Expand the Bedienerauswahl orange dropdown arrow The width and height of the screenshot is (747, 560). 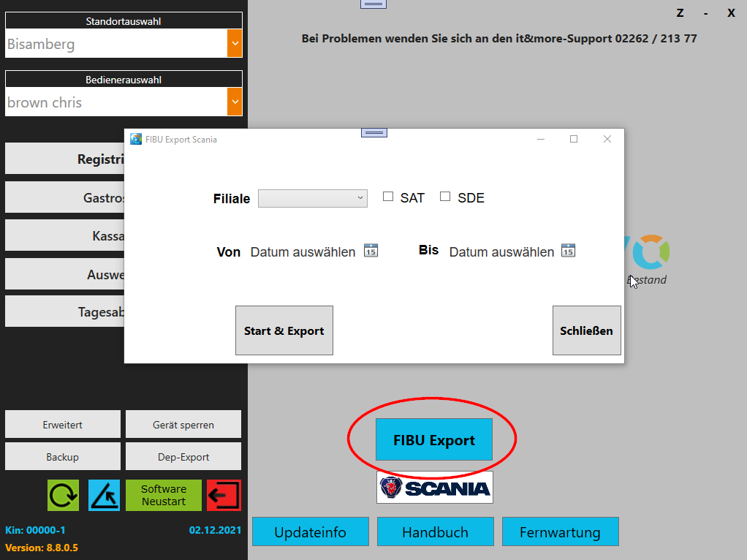pyautogui.click(x=235, y=102)
